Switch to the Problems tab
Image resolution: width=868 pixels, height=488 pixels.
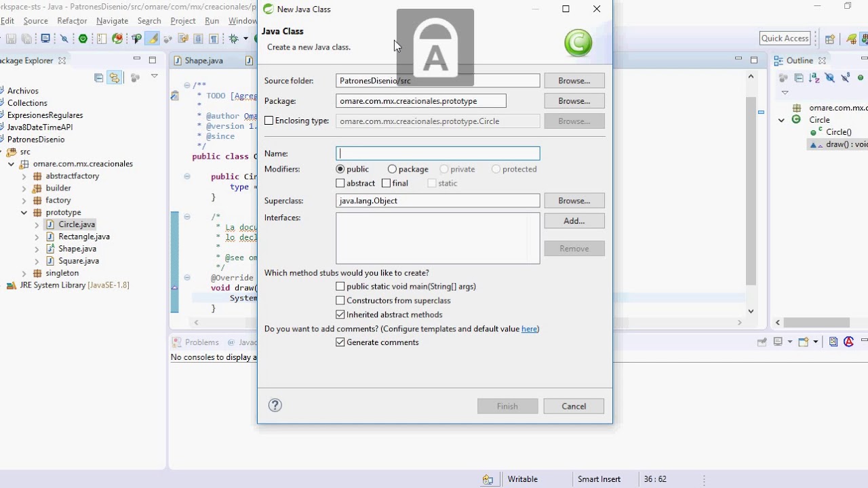(x=201, y=342)
